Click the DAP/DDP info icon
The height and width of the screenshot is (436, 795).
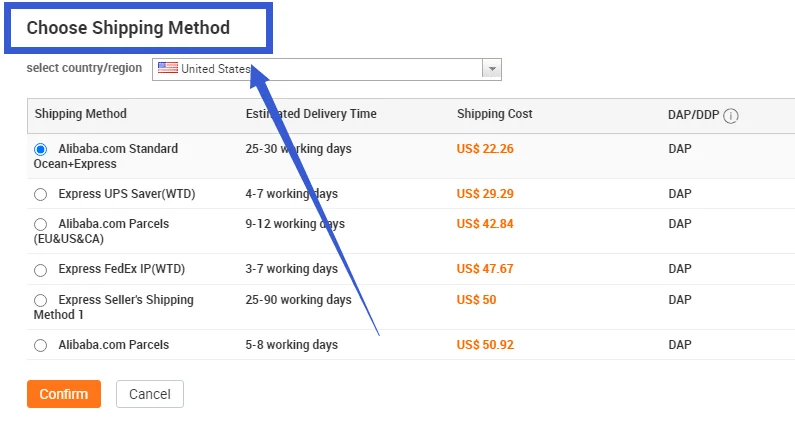[x=731, y=116]
